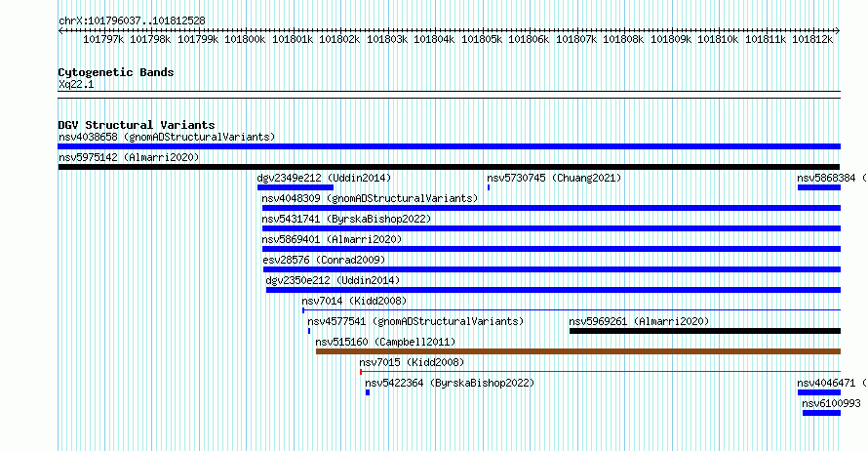Click the nsv6100993 blue bar
Image resolution: width=868 pixels, height=451 pixels.
pos(821,413)
